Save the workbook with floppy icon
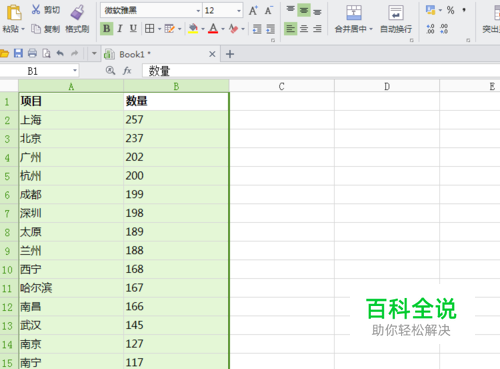 click(x=18, y=53)
